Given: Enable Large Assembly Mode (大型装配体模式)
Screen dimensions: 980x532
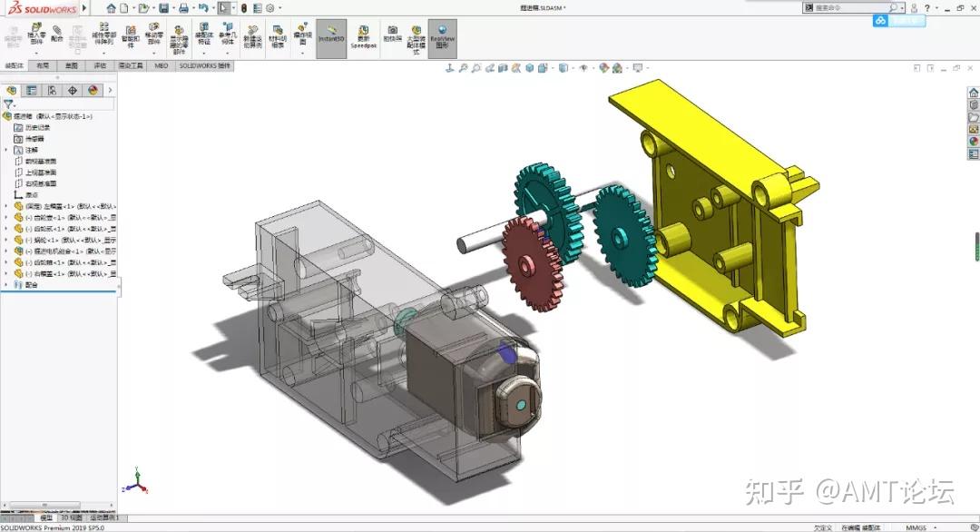Looking at the screenshot, I should pos(416,37).
